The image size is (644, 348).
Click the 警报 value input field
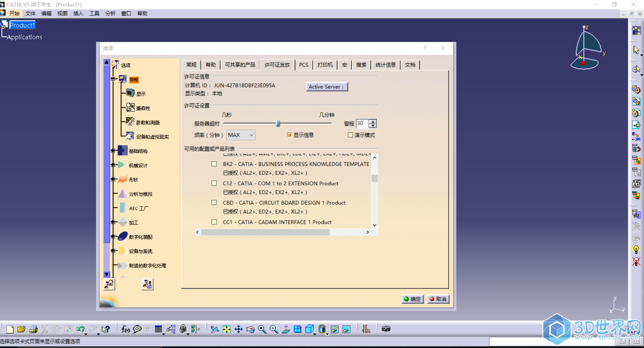click(x=363, y=124)
